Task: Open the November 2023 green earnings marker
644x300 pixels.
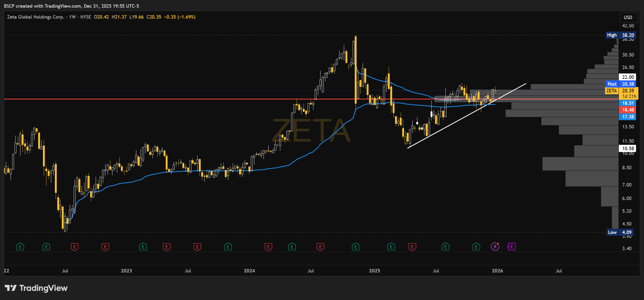Action: coord(228,247)
